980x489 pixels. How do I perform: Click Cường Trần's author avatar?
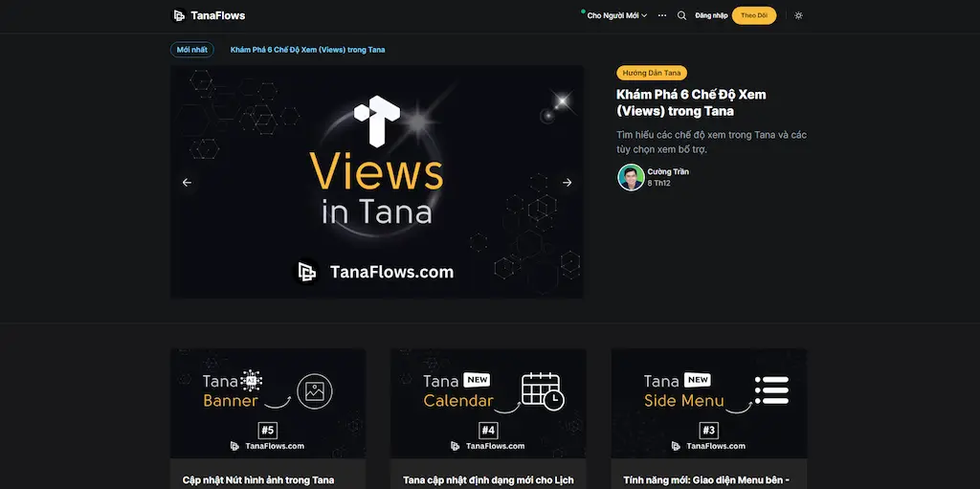[x=631, y=178]
